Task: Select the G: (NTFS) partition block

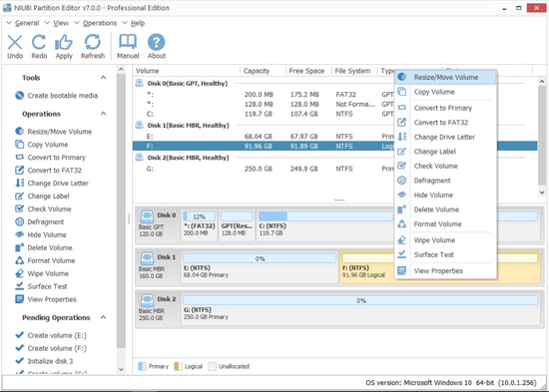Action: [x=360, y=308]
